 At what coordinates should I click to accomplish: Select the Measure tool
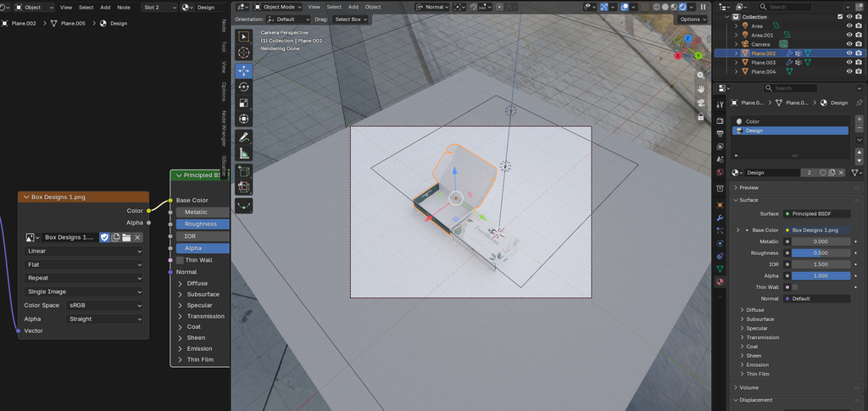click(243, 153)
